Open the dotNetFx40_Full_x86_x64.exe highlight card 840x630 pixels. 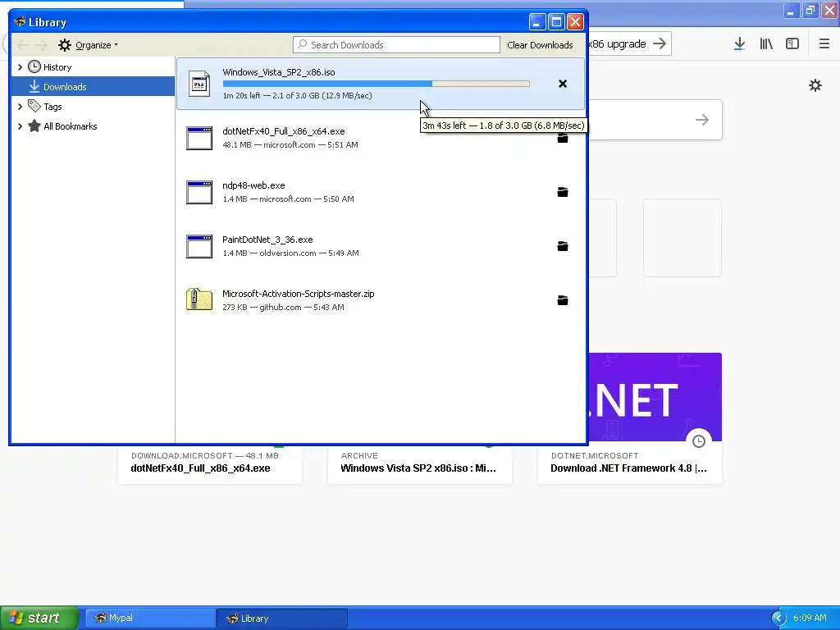coord(210,463)
